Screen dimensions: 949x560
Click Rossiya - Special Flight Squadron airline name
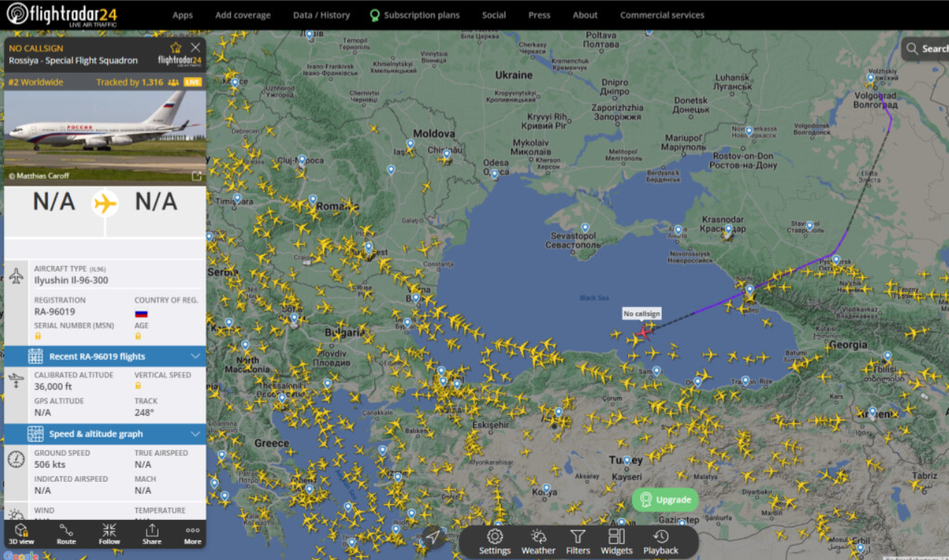pos(73,60)
